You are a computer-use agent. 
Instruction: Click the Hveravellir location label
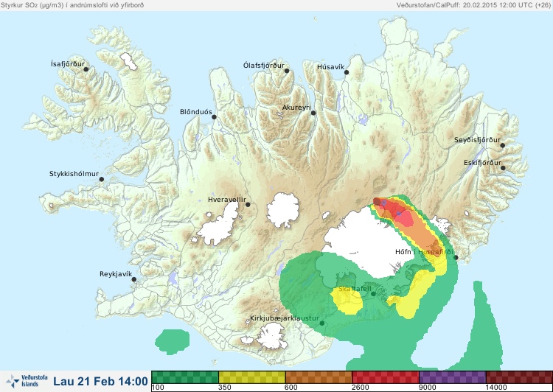[227, 200]
